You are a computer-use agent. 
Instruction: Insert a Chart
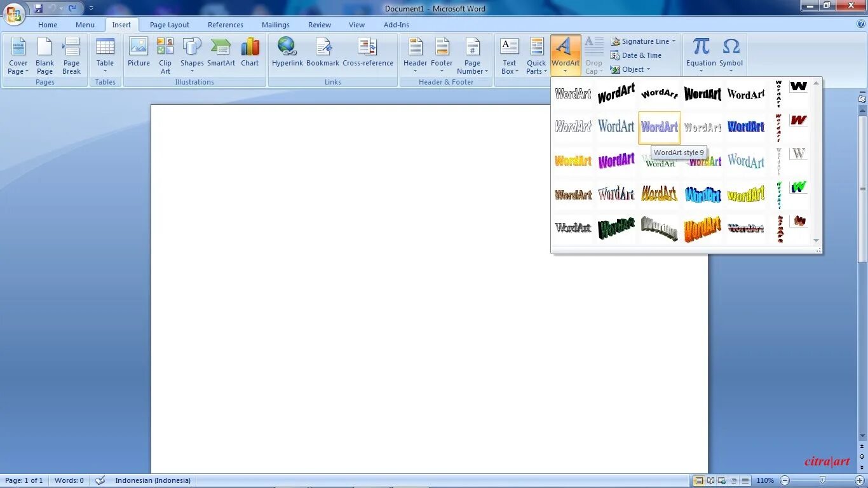click(250, 52)
